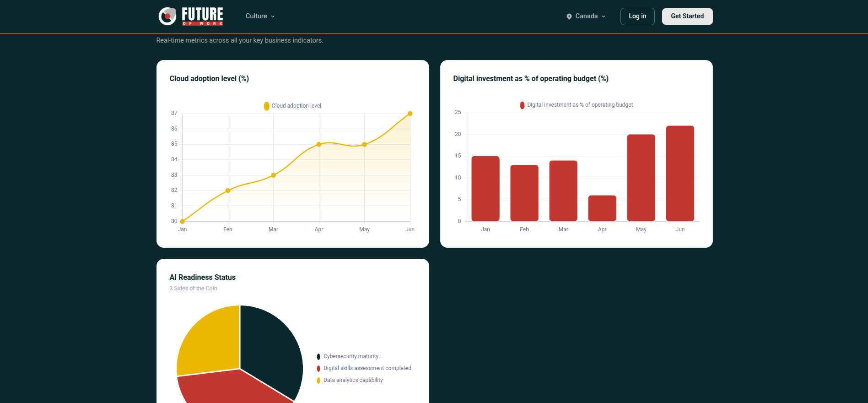Click the Cloud adoption level (%) heading
Image resolution: width=868 pixels, height=403 pixels.
click(209, 79)
